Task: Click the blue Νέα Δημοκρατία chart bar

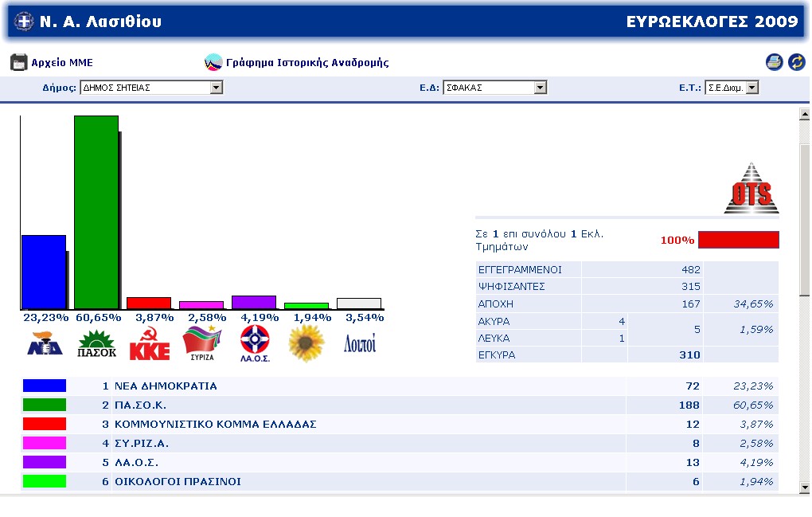Action: tap(44, 272)
